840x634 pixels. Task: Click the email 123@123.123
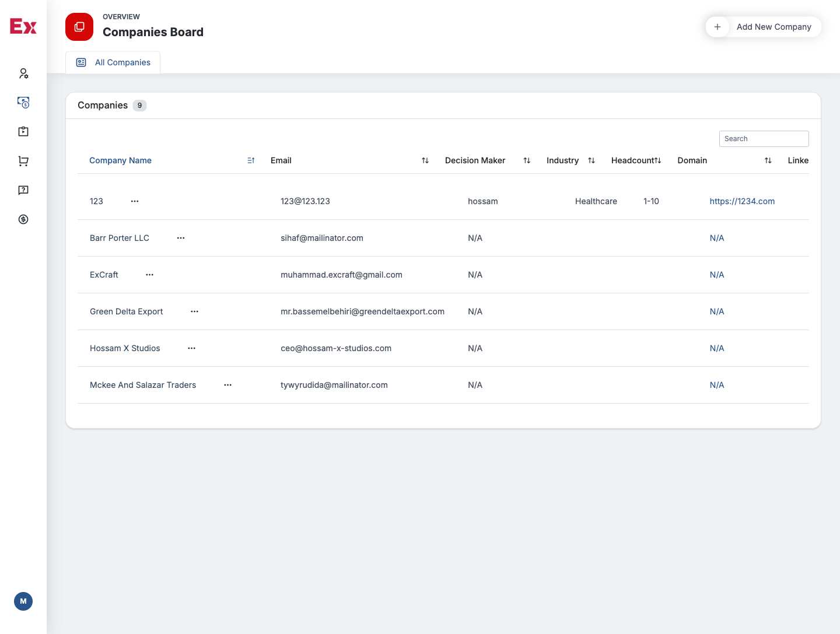click(x=305, y=201)
